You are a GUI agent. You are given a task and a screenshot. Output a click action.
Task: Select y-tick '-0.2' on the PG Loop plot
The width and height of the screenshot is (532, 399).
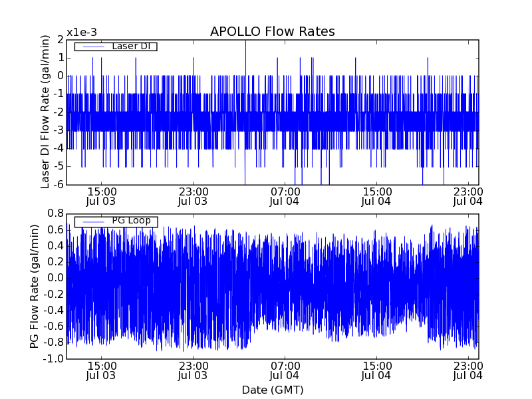[54, 294]
